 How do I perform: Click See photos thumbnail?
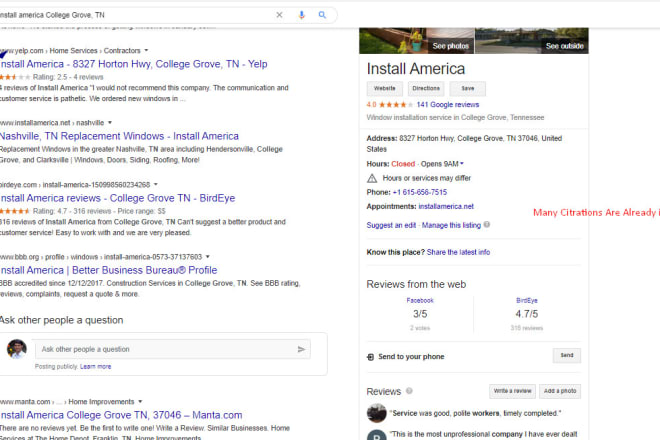pos(417,41)
